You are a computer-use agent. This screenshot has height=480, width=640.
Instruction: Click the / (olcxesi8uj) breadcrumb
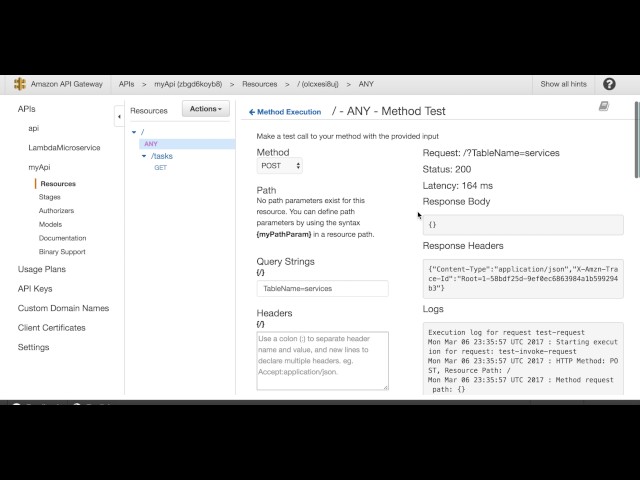318,84
